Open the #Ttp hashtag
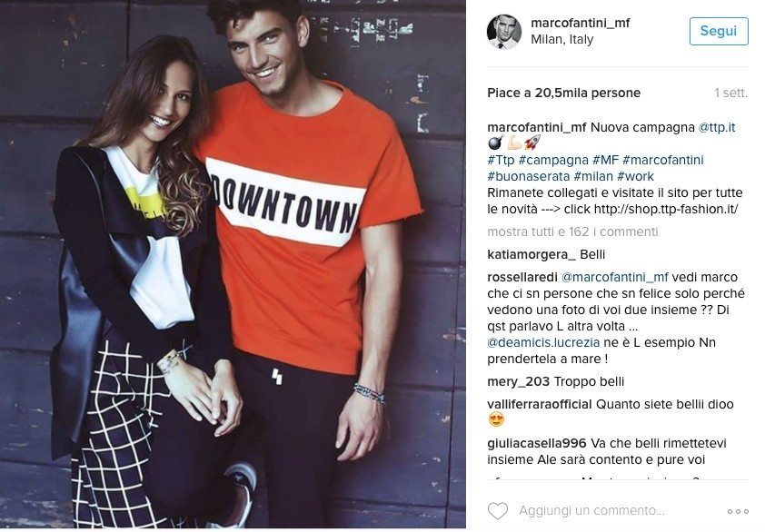Image resolution: width=765 pixels, height=532 pixels. [x=501, y=160]
